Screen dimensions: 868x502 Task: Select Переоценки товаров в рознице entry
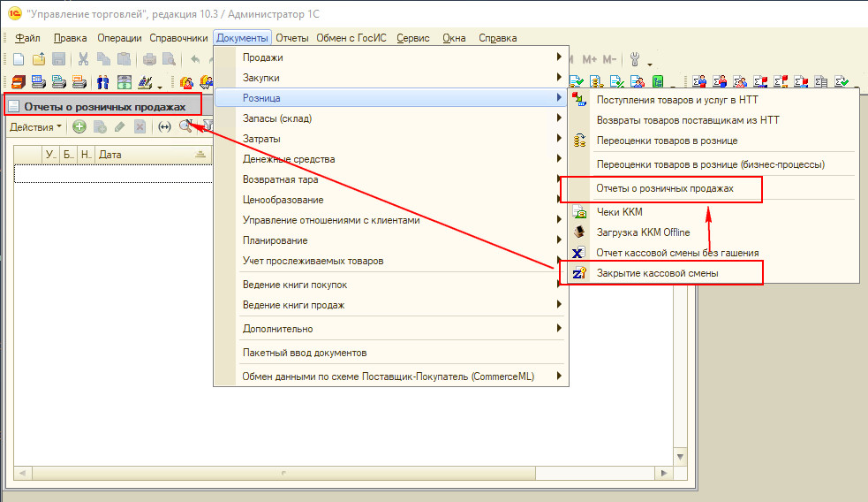[x=667, y=141]
